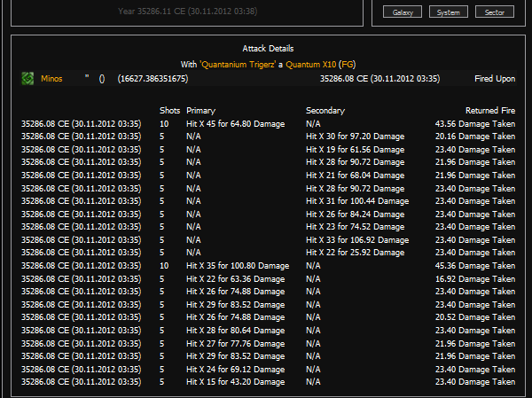Select 'Hit X 21 for 68.04 Damage' entry
532x398 pixels.
tap(356, 176)
